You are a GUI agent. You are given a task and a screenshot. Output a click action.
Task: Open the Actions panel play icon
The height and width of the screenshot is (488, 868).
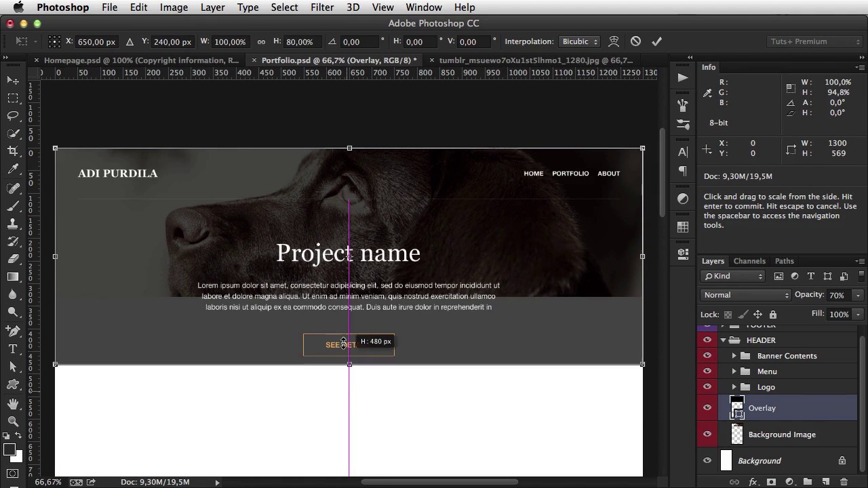(x=683, y=77)
